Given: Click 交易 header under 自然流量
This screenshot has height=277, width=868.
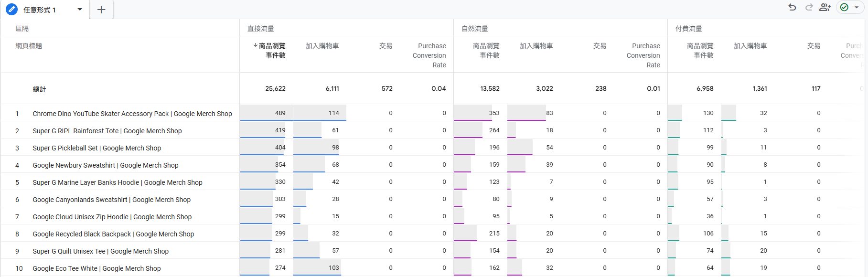Looking at the screenshot, I should pos(600,46).
